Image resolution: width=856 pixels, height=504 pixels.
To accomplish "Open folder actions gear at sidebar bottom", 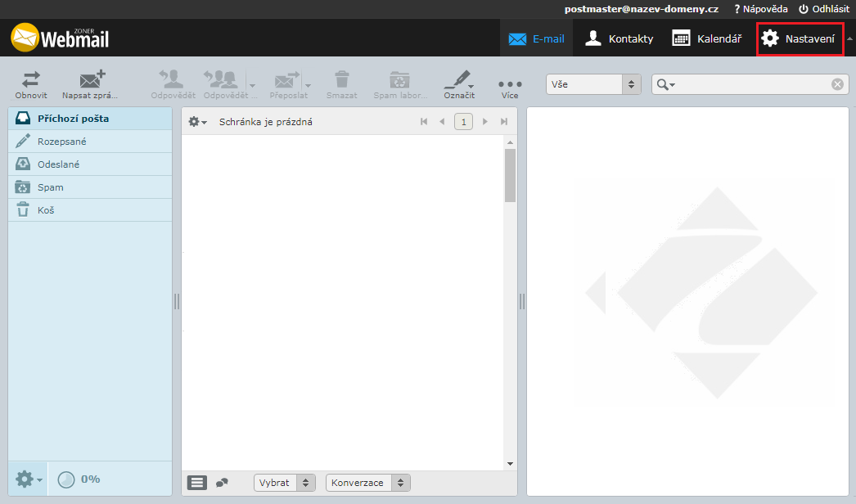I will 29,479.
